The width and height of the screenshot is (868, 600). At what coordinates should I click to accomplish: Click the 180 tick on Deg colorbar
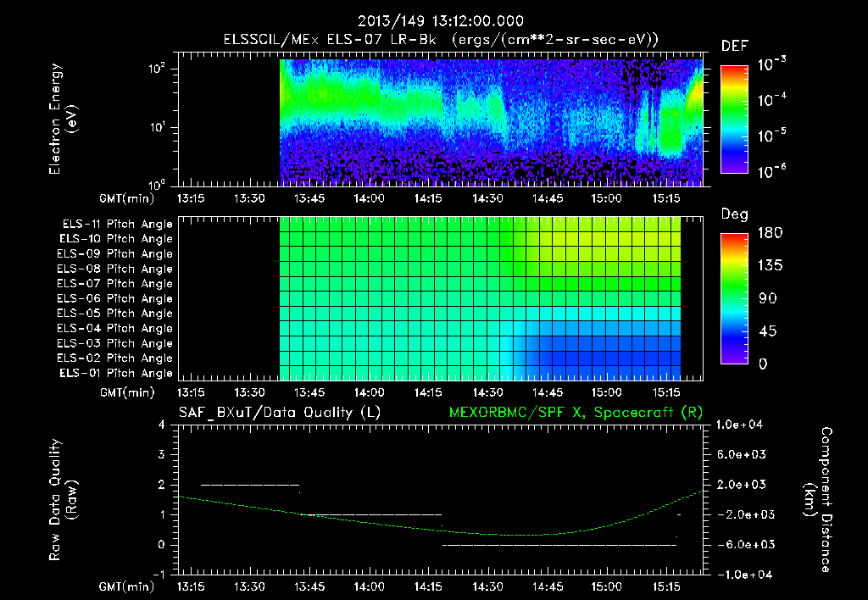770,233
